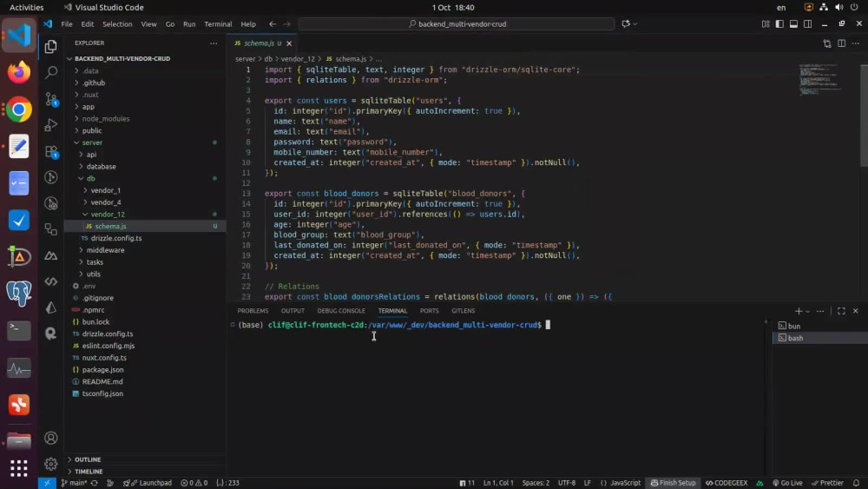The width and height of the screenshot is (868, 489).
Task: Open the Extensions view
Action: (x=51, y=151)
